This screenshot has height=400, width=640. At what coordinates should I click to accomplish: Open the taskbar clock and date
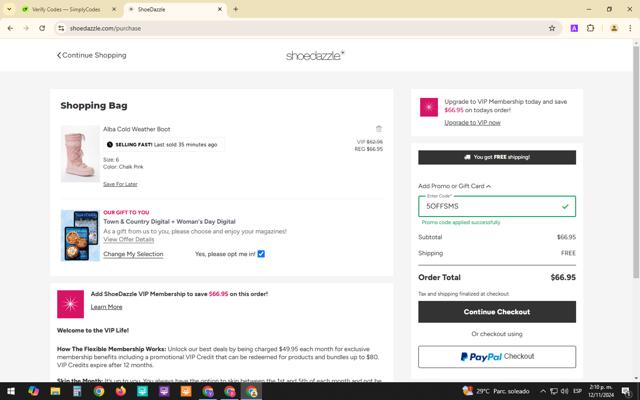[601, 391]
